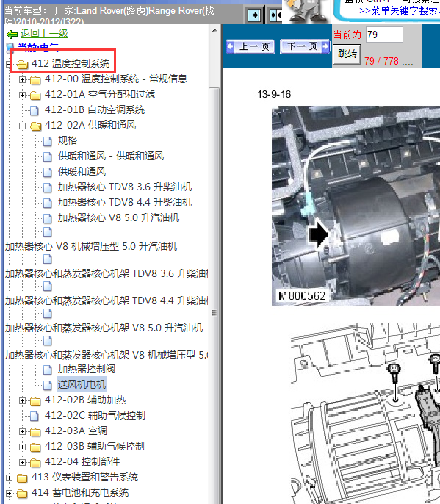
Task: Click the 412-00 folder icon
Action: click(x=35, y=79)
